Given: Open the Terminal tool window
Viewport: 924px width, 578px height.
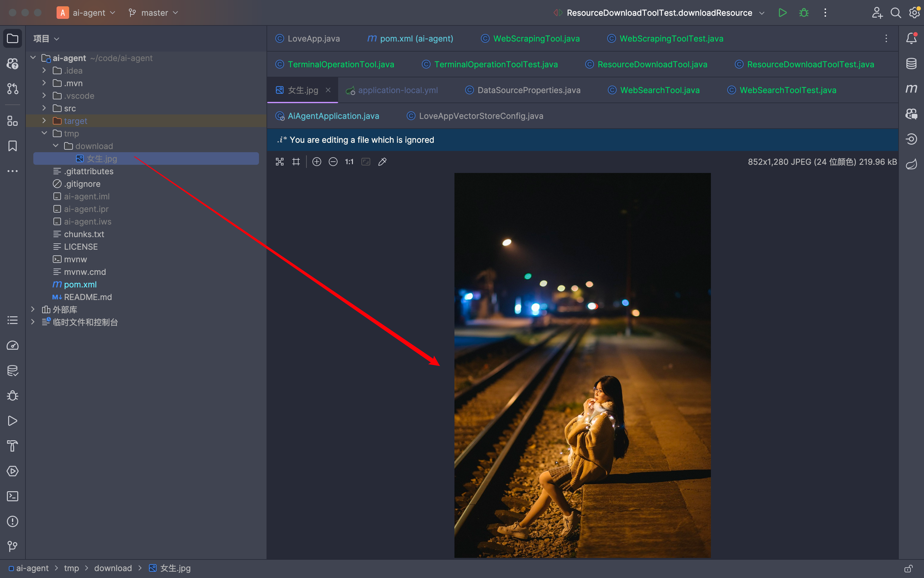Looking at the screenshot, I should point(13,496).
